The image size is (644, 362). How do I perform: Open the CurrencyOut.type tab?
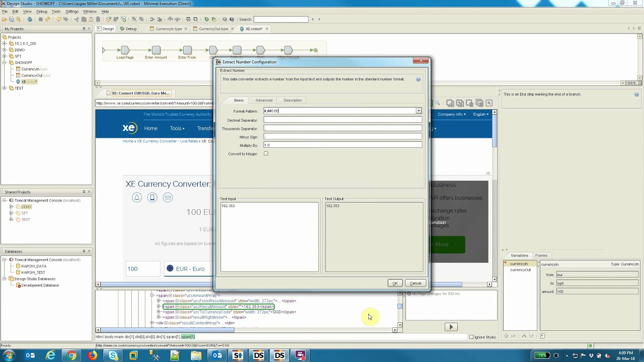(213, 29)
